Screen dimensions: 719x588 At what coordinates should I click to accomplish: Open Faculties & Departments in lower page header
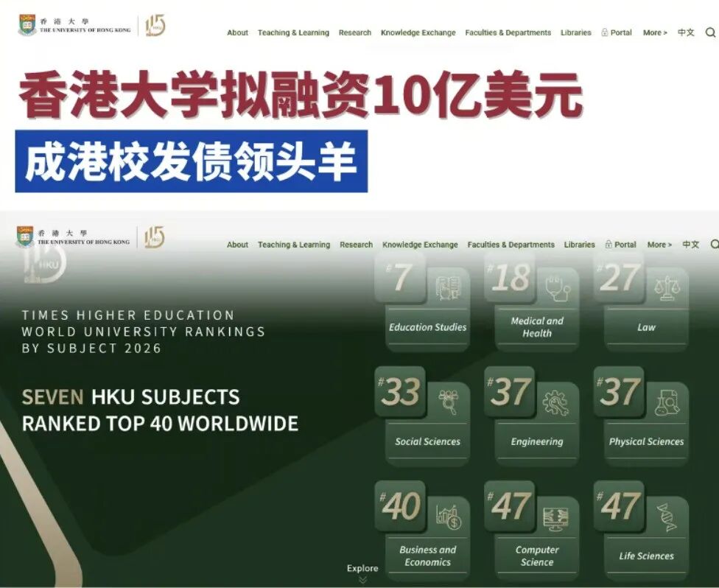(511, 245)
